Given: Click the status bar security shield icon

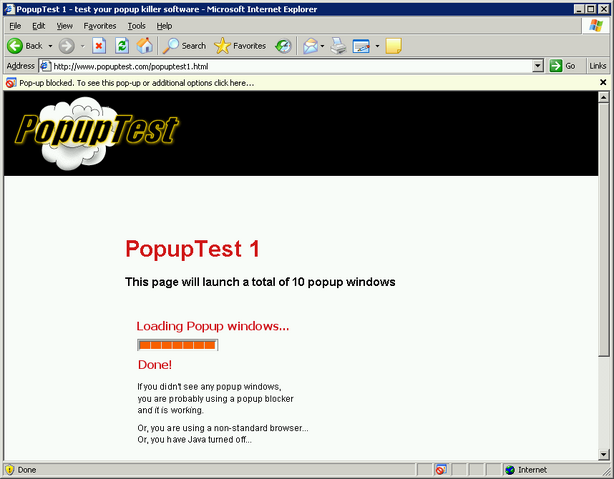Looking at the screenshot, I should [10, 470].
